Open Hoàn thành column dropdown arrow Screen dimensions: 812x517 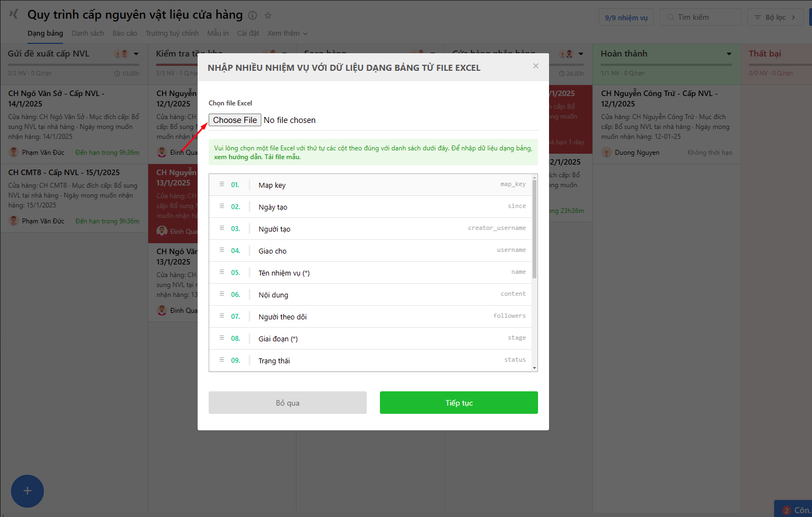coord(729,54)
